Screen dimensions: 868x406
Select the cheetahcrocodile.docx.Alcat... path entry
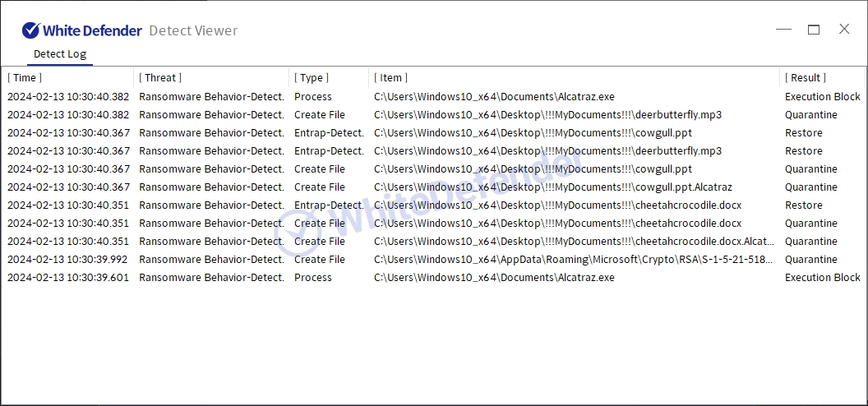tap(574, 241)
